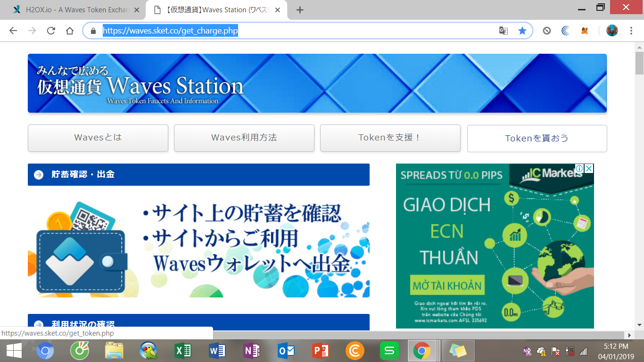
Task: Launch Microsoft Excel from the taskbar
Action: pyautogui.click(x=182, y=351)
